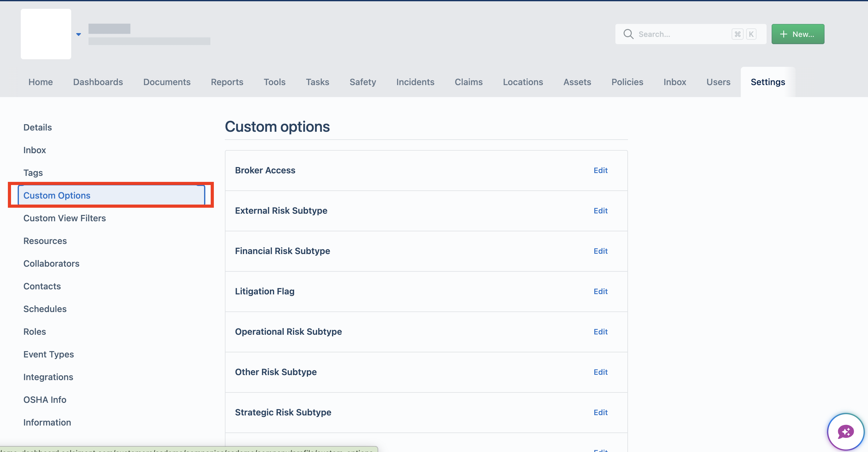Viewport: 868px width, 452px height.
Task: Open OSHA Info settings page
Action: pyautogui.click(x=45, y=399)
